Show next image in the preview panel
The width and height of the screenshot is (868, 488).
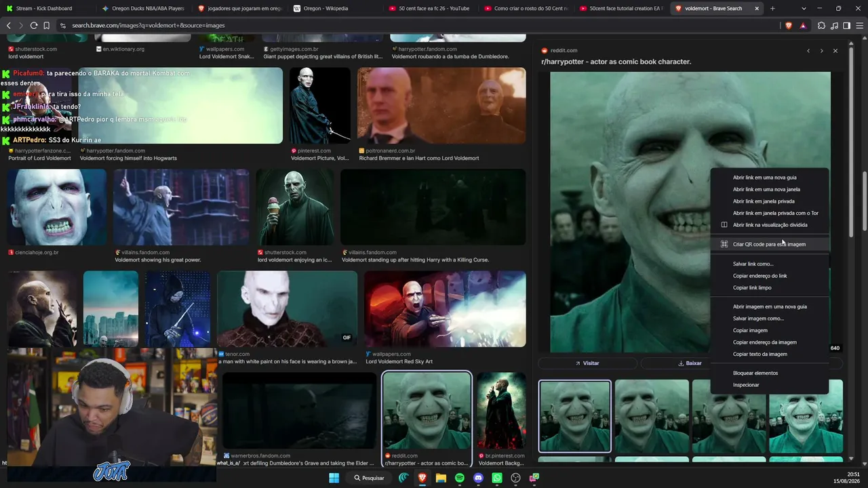(821, 51)
